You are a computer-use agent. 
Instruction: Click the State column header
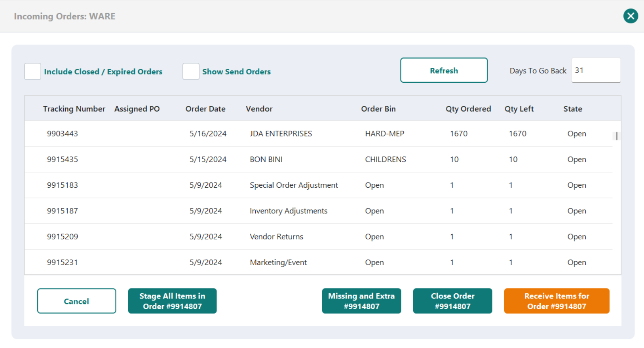573,109
